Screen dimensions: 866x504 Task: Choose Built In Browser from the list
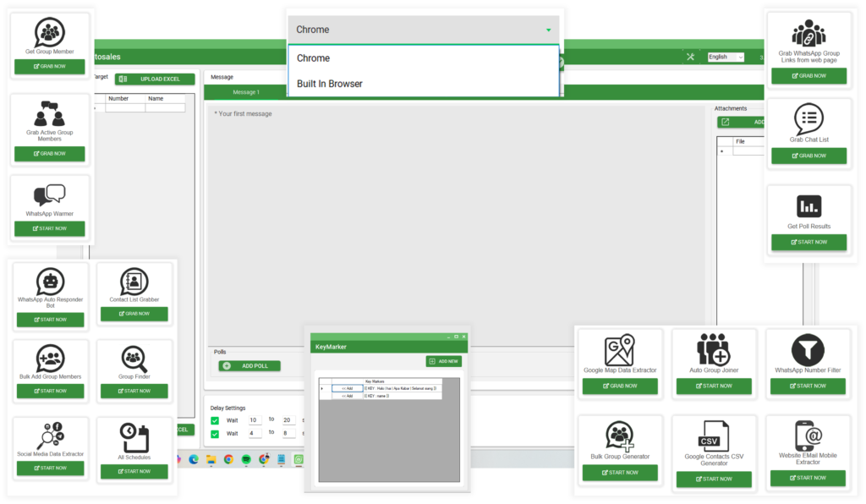coord(330,84)
